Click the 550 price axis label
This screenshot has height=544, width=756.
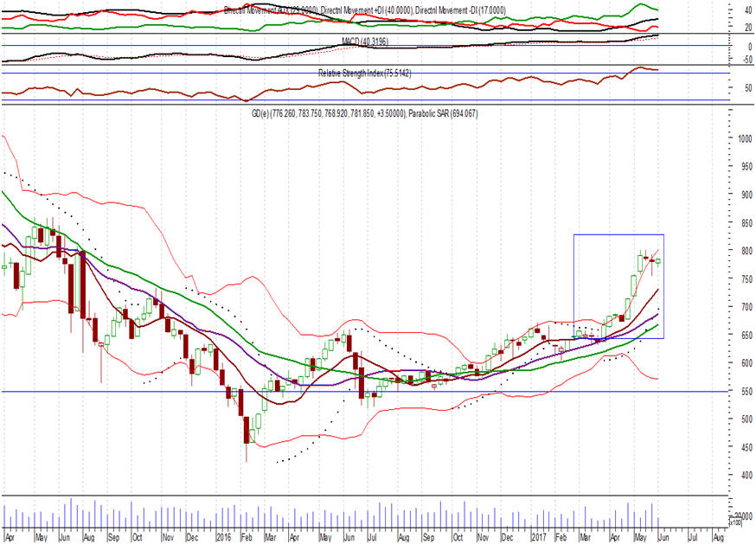point(746,392)
